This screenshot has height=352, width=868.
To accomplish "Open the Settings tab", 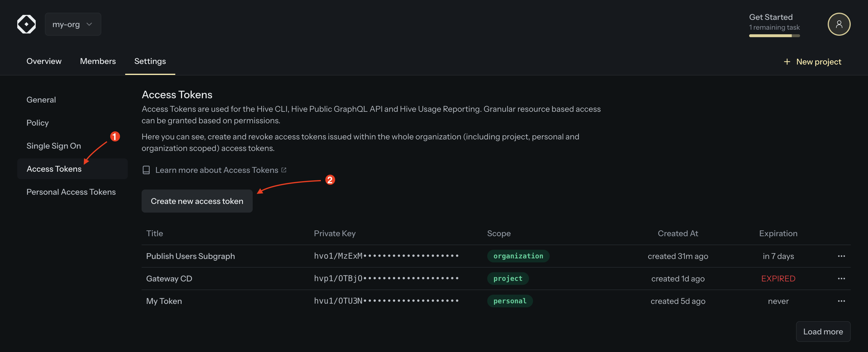I will click(150, 61).
